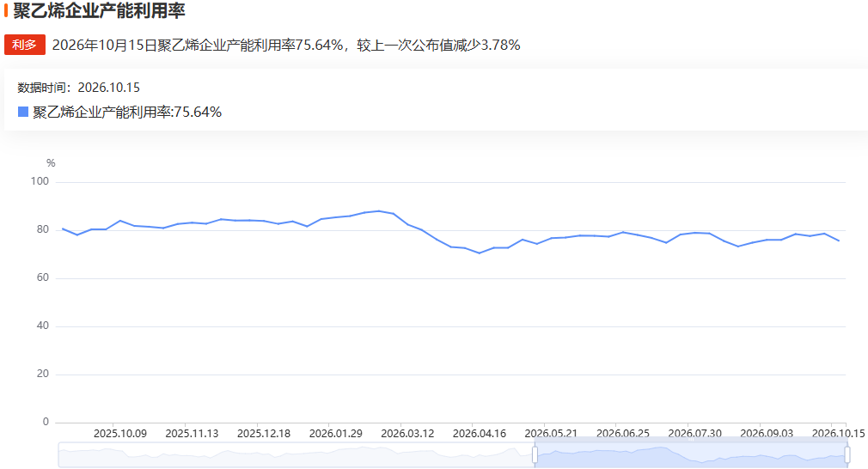The image size is (868, 469).
Task: Click the chart title 聚乙烯企业产能利用率
Action: [x=99, y=10]
